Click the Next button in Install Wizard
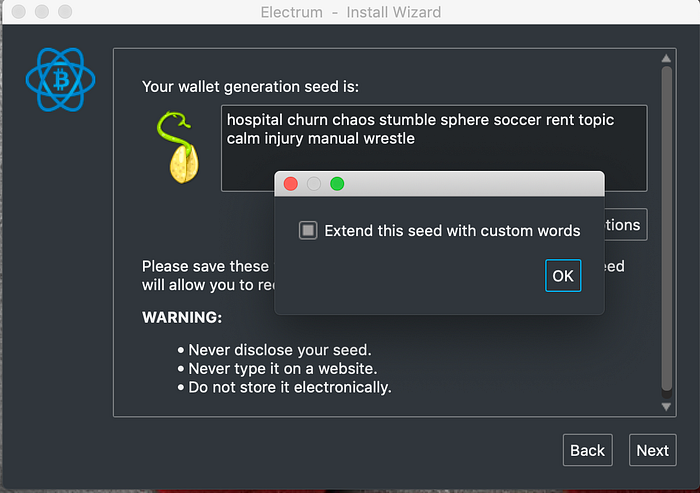Image resolution: width=700 pixels, height=493 pixels. (x=652, y=450)
